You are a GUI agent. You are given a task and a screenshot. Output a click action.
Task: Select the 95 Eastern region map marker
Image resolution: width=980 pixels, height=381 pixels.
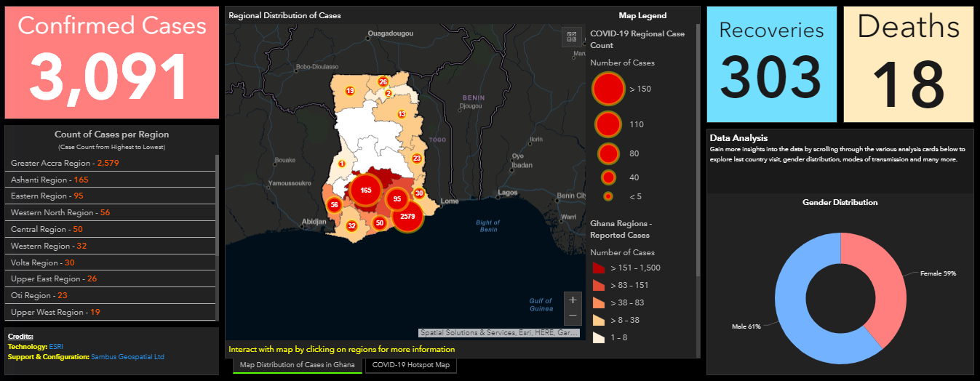point(397,198)
